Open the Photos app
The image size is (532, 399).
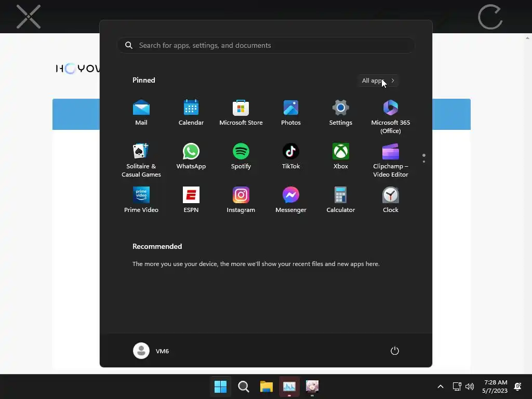pyautogui.click(x=291, y=113)
